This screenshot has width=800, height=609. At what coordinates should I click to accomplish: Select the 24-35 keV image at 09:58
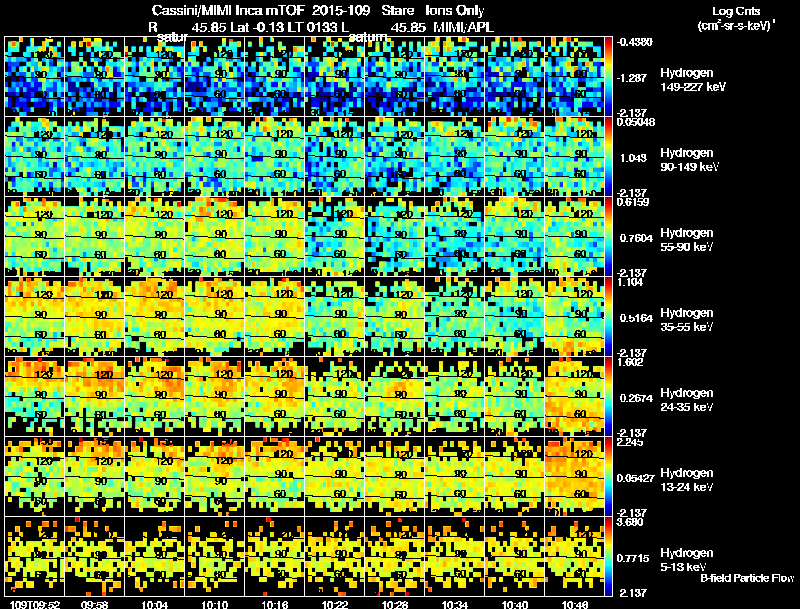95,396
